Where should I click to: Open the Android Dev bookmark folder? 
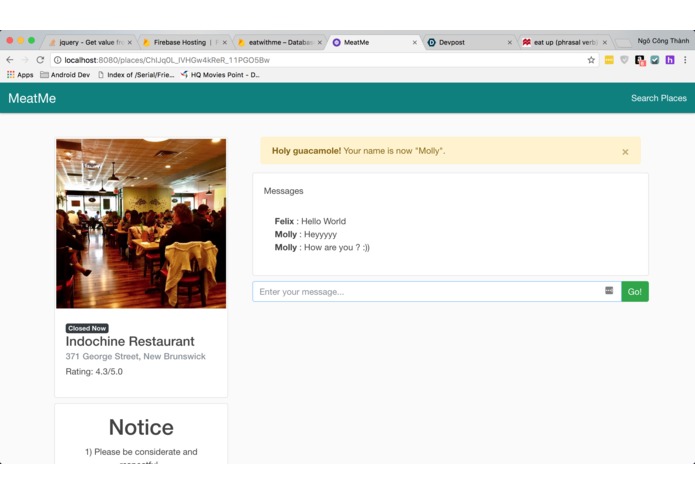coord(65,75)
